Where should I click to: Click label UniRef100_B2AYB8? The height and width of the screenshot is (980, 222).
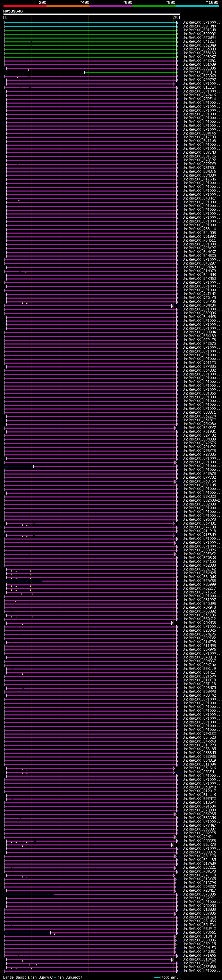[199, 581]
